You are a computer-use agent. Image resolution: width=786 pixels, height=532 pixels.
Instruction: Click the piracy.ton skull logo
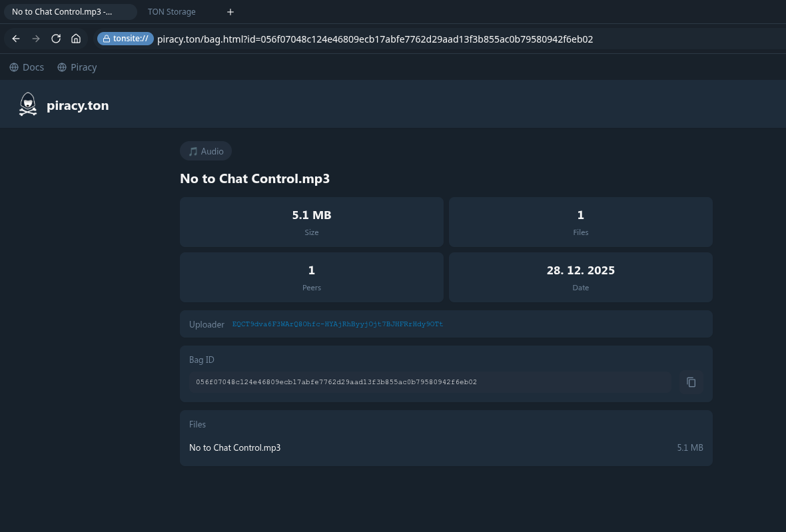(x=27, y=105)
